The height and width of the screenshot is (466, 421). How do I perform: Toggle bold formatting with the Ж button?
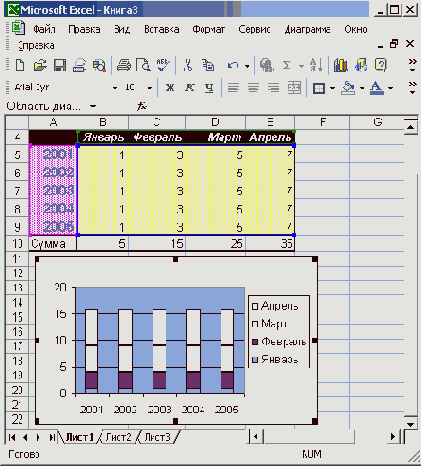click(170, 87)
